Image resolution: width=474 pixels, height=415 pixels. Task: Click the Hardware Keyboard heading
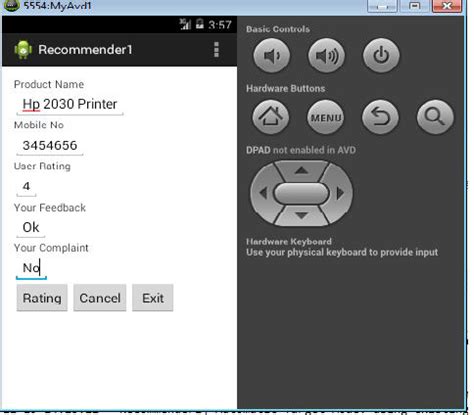[x=289, y=241]
